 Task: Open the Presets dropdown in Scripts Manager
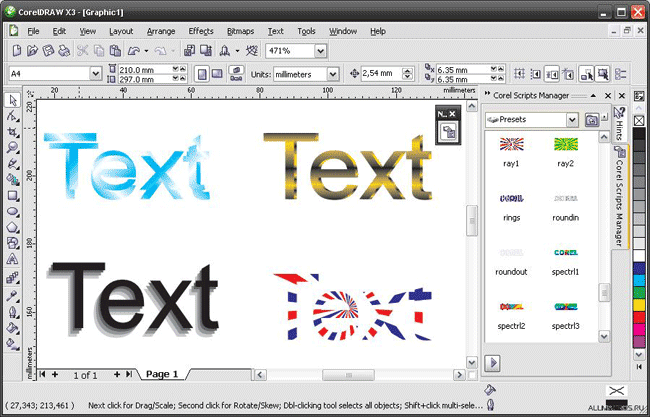pos(572,120)
